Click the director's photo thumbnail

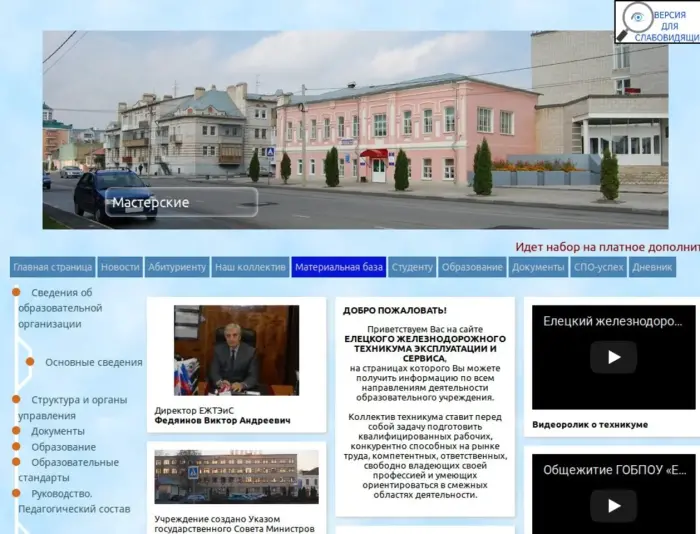[x=237, y=350]
